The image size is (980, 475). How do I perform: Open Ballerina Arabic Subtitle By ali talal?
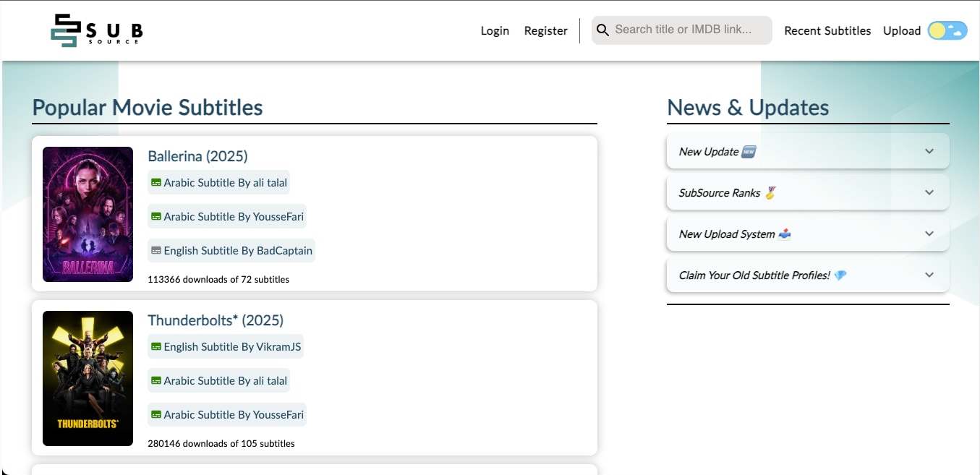coord(218,182)
